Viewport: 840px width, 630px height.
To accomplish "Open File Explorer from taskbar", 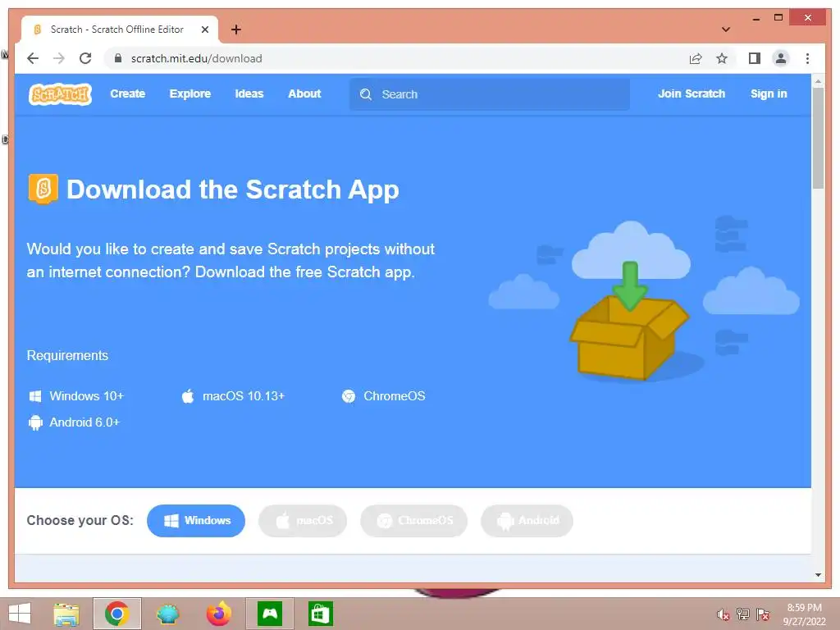I will tap(66, 614).
